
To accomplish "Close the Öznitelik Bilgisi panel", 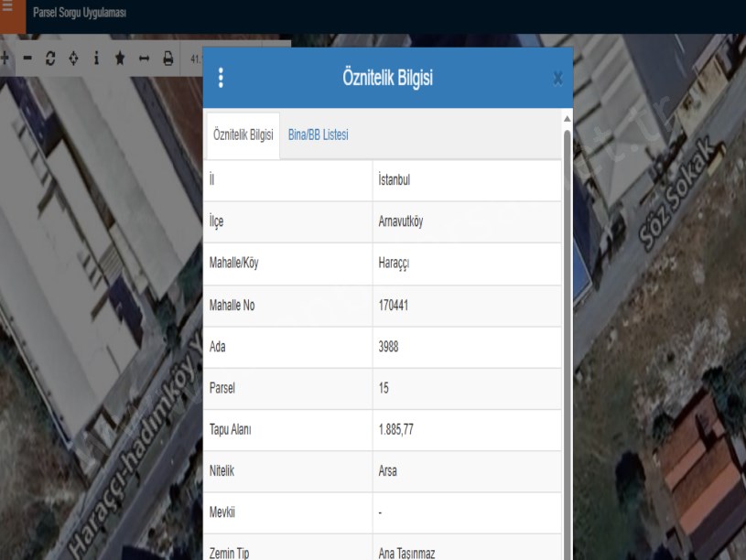I will (557, 79).
